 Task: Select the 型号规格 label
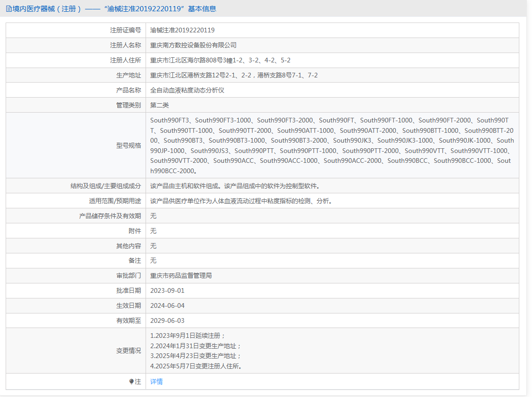click(129, 145)
